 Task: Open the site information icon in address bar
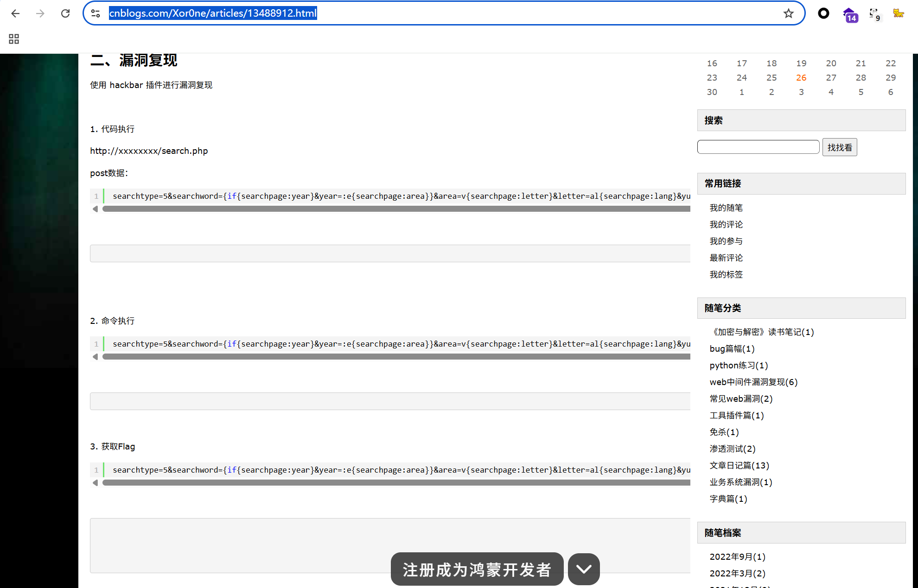click(96, 13)
